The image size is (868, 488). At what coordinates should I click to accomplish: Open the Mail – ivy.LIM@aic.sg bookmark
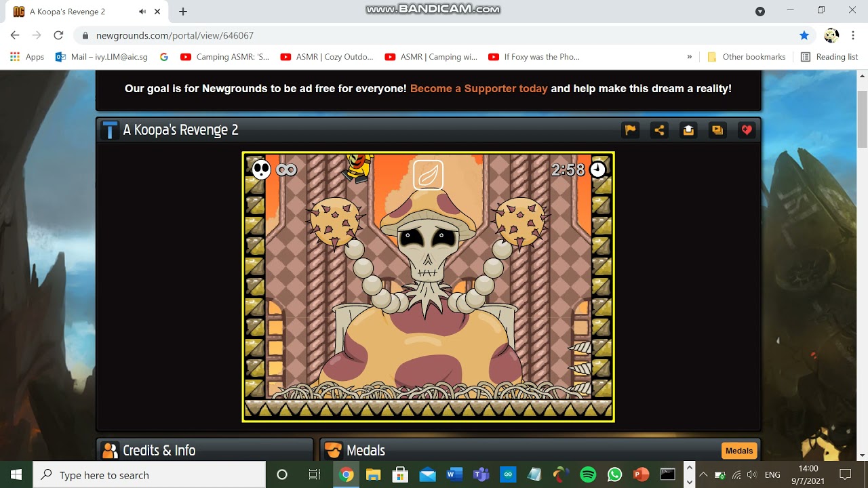tap(102, 57)
